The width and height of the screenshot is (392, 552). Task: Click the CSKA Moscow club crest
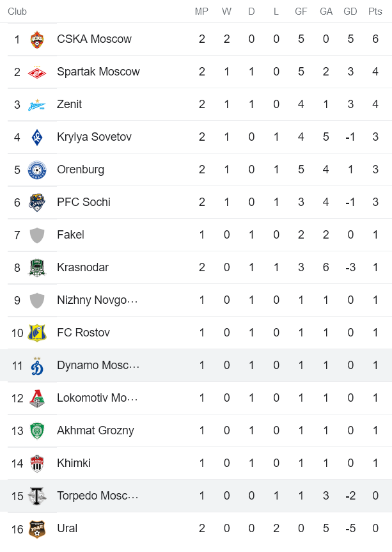tap(37, 40)
